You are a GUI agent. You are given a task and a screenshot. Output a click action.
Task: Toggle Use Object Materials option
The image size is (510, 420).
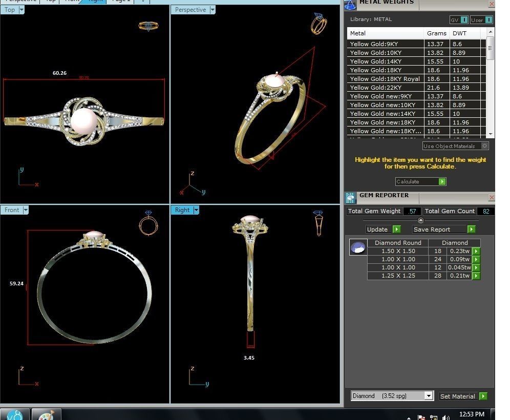455,146
